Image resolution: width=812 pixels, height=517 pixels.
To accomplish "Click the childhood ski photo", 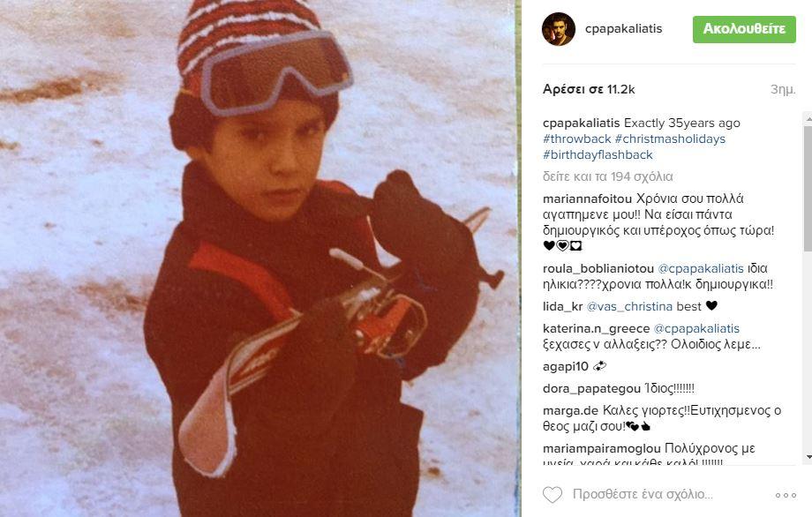I will (259, 258).
